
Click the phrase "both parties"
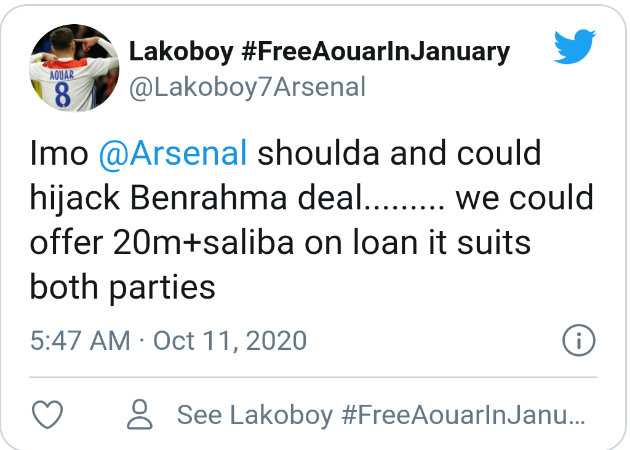click(123, 288)
